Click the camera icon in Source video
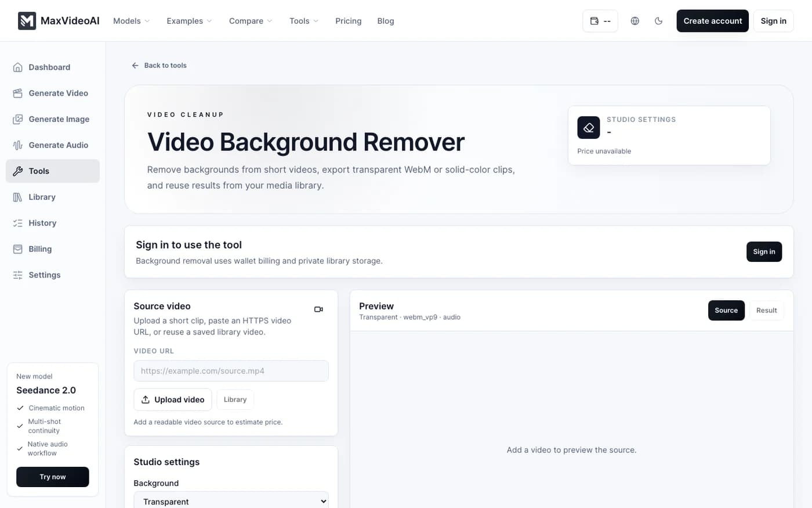 point(318,309)
